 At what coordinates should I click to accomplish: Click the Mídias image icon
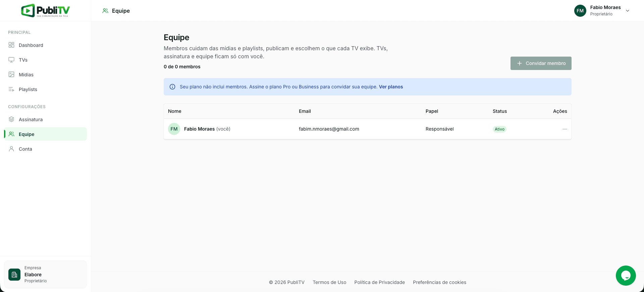tap(11, 74)
